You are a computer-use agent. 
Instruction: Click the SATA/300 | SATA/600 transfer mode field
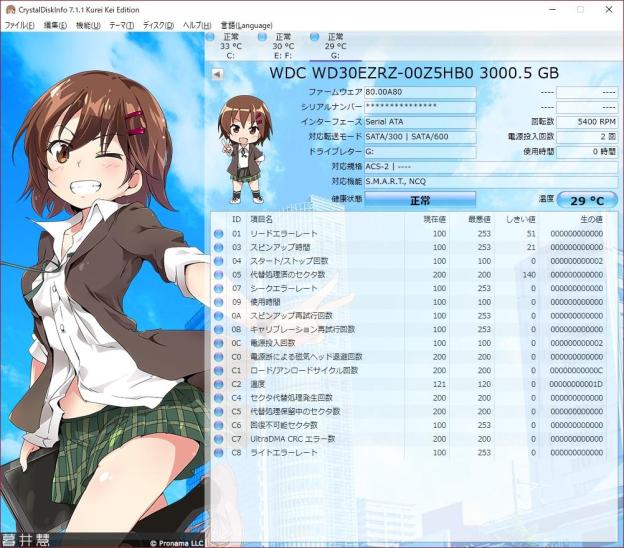coord(420,137)
